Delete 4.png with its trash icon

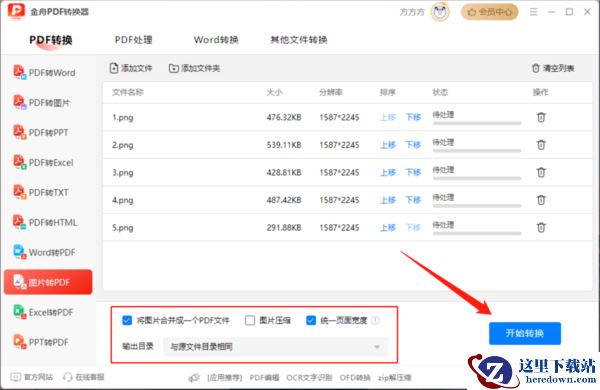pos(541,200)
